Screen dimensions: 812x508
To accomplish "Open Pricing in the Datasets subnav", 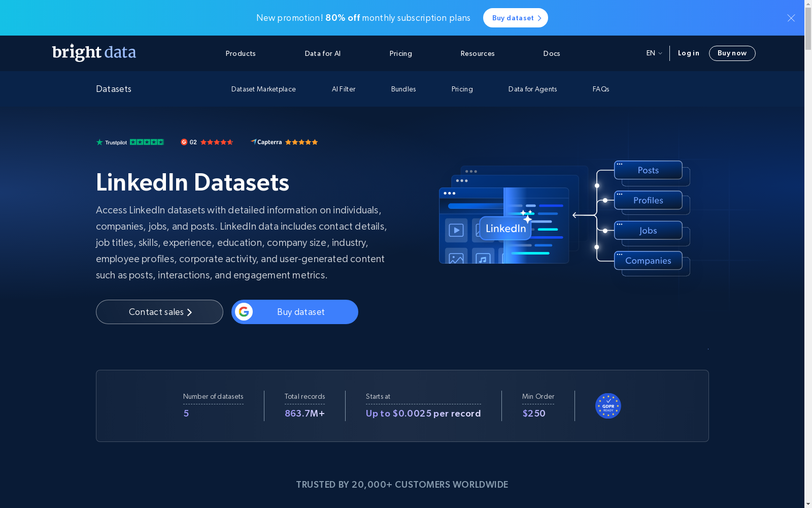I will click(x=462, y=89).
